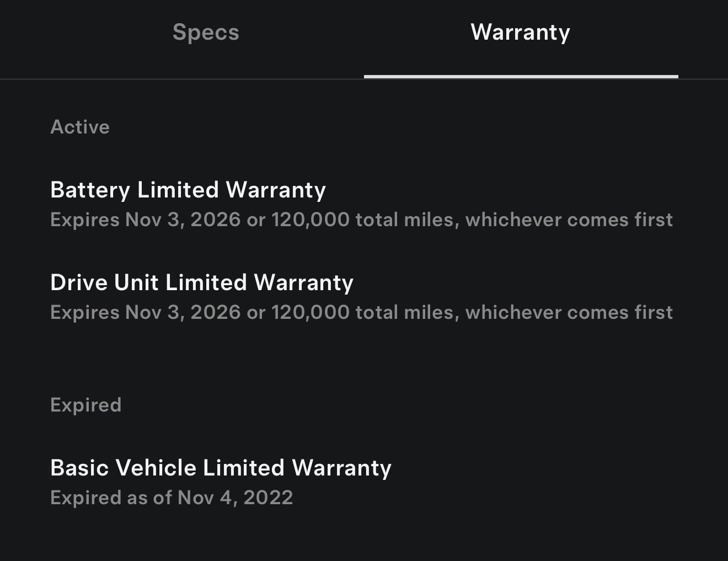Open Battery Limited Warranty details

188,190
